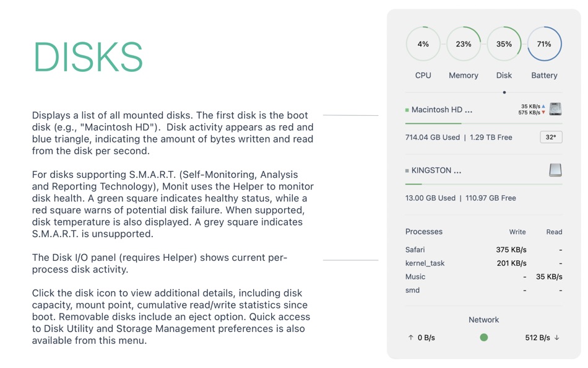Click the Write column header
Viewport: 588px width, 368px height.
(x=517, y=232)
